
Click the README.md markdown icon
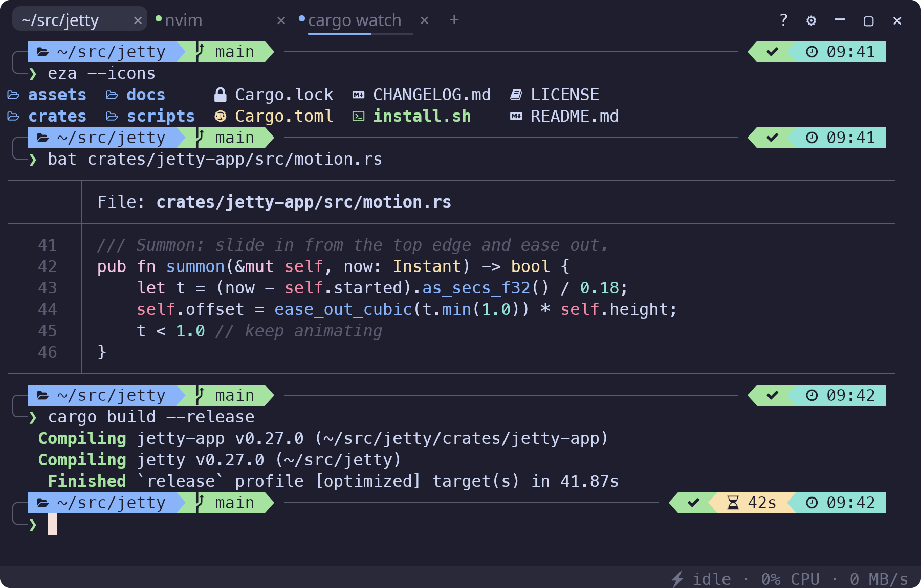(516, 116)
